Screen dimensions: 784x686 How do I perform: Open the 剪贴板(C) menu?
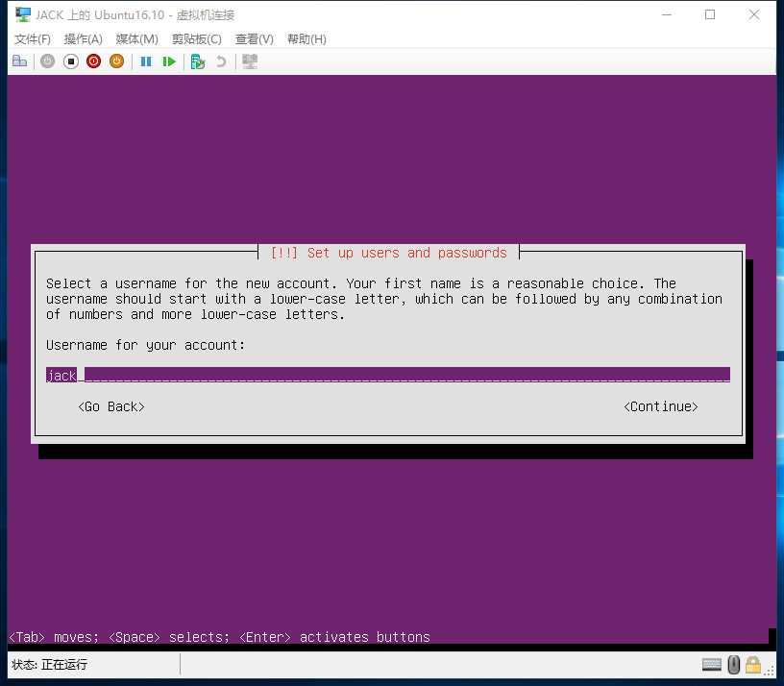(x=197, y=39)
